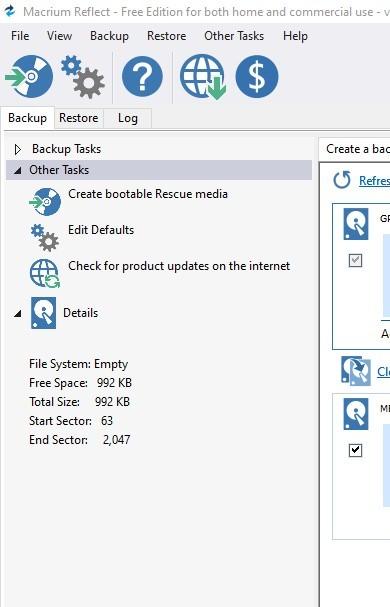Open the Other Tasks menu
This screenshot has height=607, width=390.
[234, 36]
